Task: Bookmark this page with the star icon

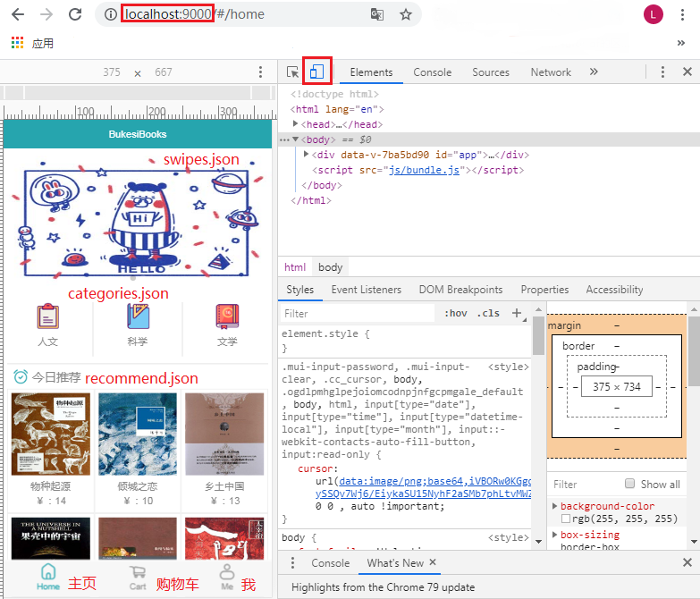Action: point(405,14)
